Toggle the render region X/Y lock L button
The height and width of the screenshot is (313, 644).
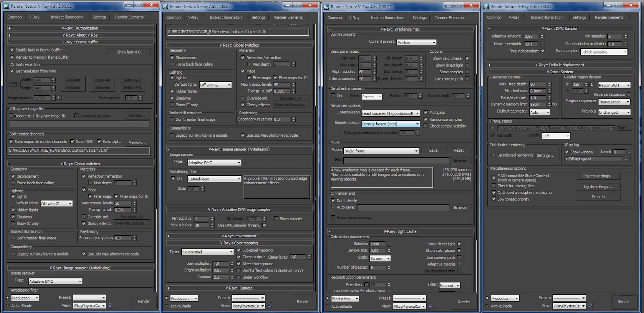(x=592, y=84)
